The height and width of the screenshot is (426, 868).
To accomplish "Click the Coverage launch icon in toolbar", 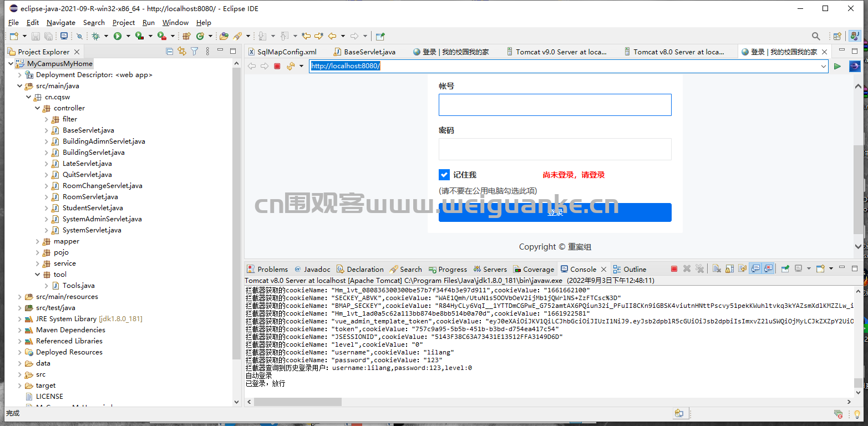I will click(x=139, y=36).
